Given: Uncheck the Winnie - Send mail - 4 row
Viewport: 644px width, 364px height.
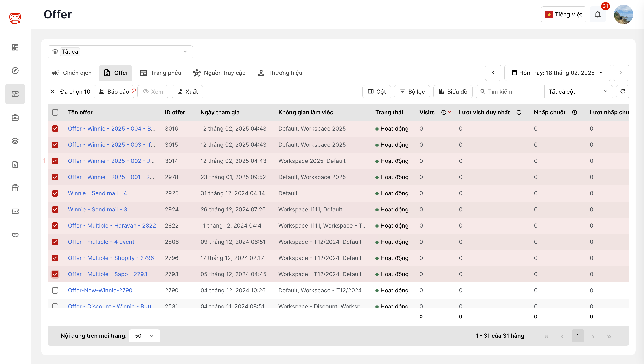Looking at the screenshot, I should (x=55, y=193).
